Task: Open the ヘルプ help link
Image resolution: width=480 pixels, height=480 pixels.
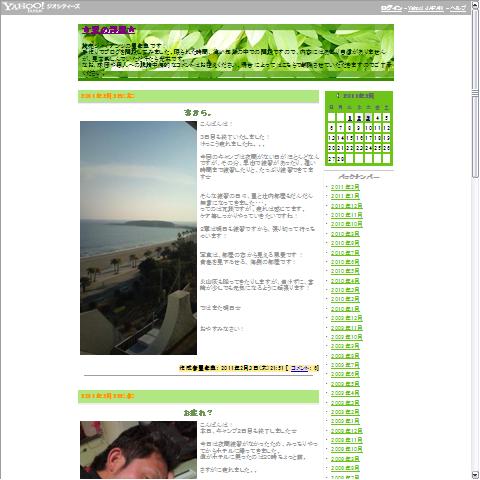Action: click(458, 8)
